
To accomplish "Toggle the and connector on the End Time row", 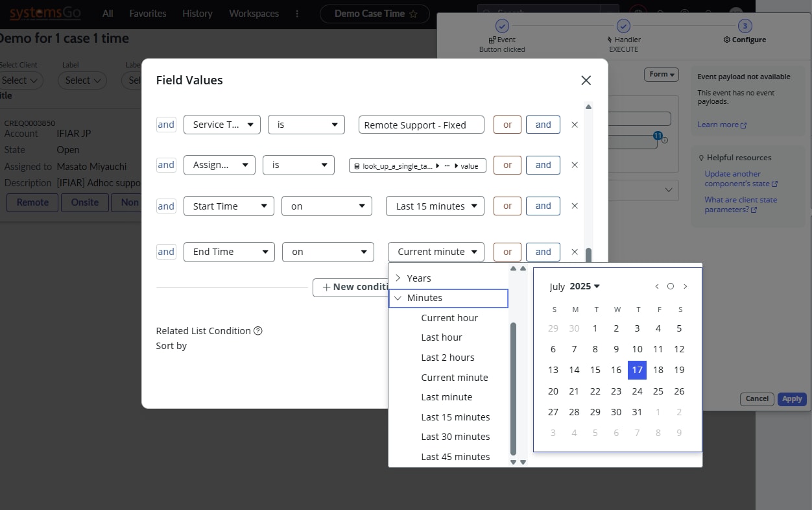I will point(543,252).
